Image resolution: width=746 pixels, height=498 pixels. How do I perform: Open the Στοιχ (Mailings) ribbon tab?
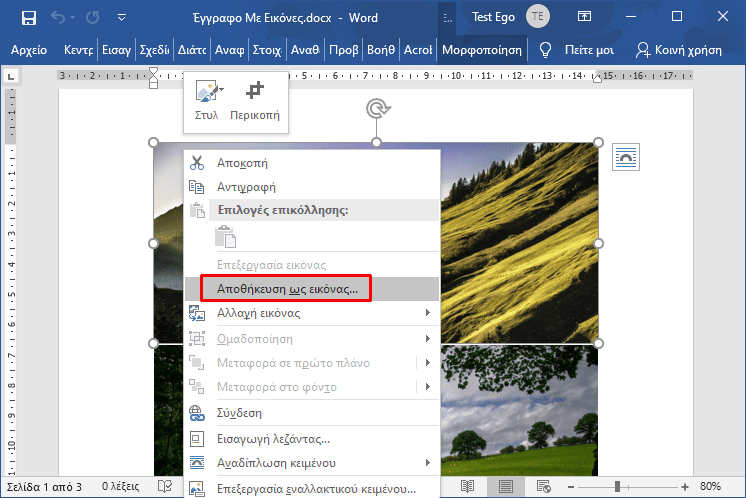pyautogui.click(x=267, y=50)
